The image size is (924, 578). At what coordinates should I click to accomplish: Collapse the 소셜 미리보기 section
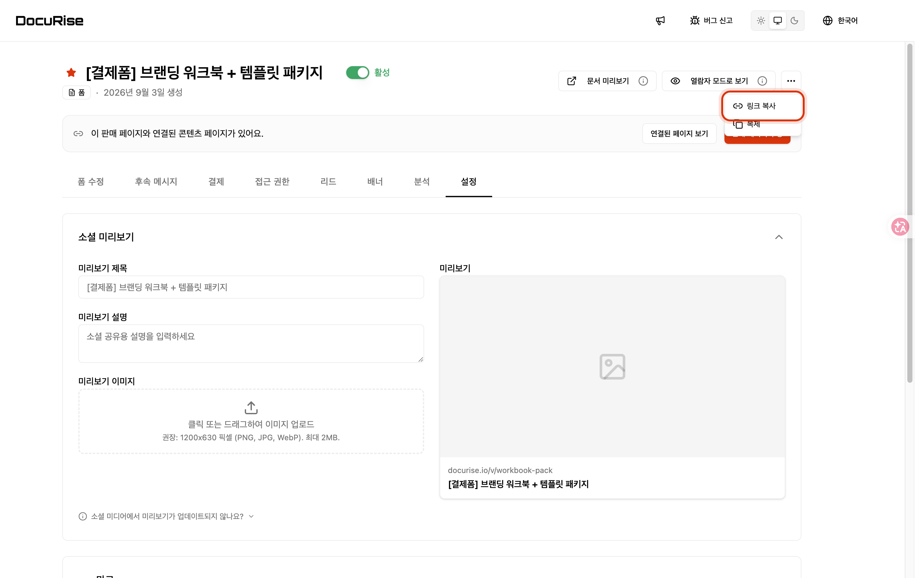pyautogui.click(x=779, y=237)
